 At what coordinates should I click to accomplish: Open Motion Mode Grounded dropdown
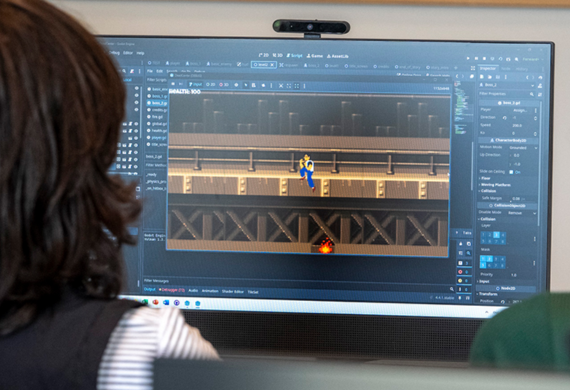(x=523, y=148)
